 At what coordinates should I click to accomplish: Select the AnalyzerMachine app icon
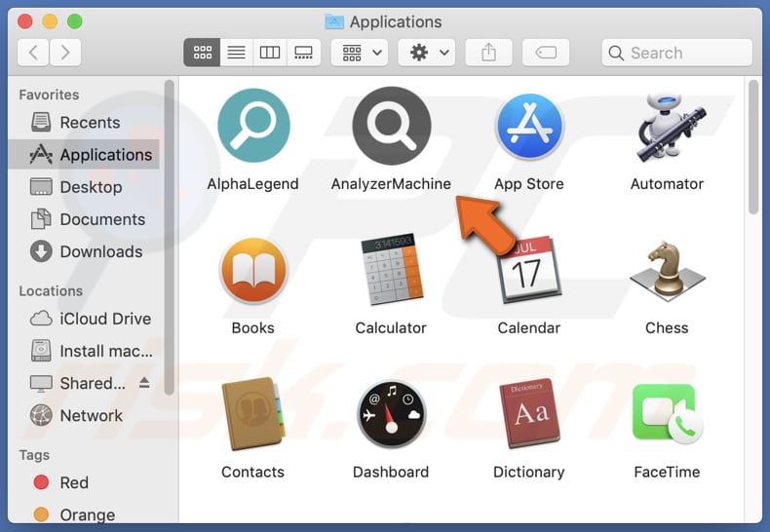pyautogui.click(x=392, y=125)
